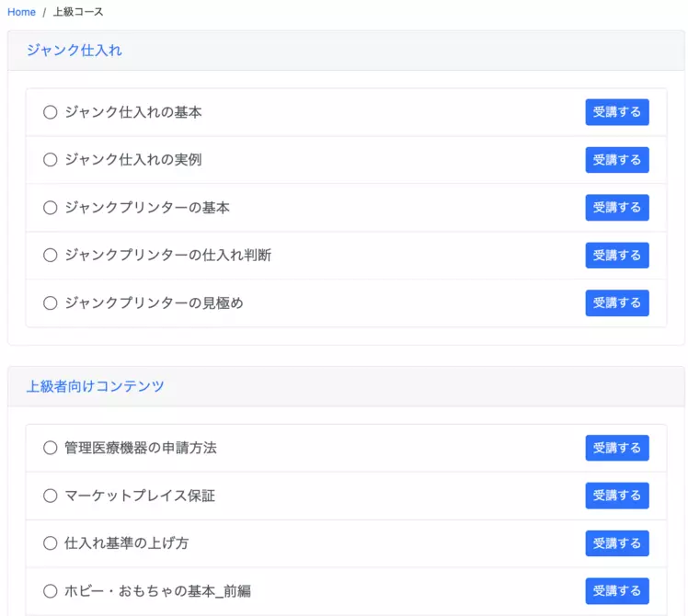Click the circle icon for 管理医療機器の申請方法

point(51,448)
